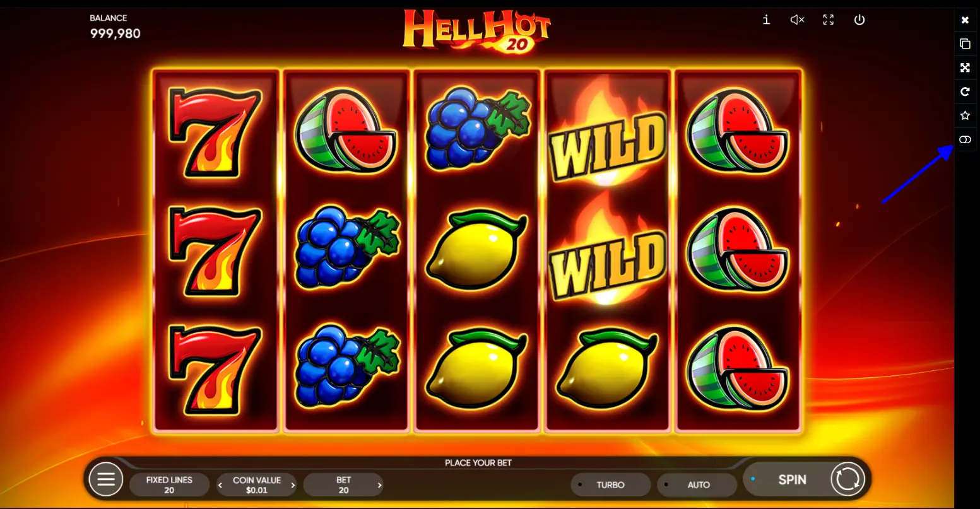Screen dimensions: 980x509
Task: Enter fullscreen mode from top bar
Action: (x=829, y=20)
